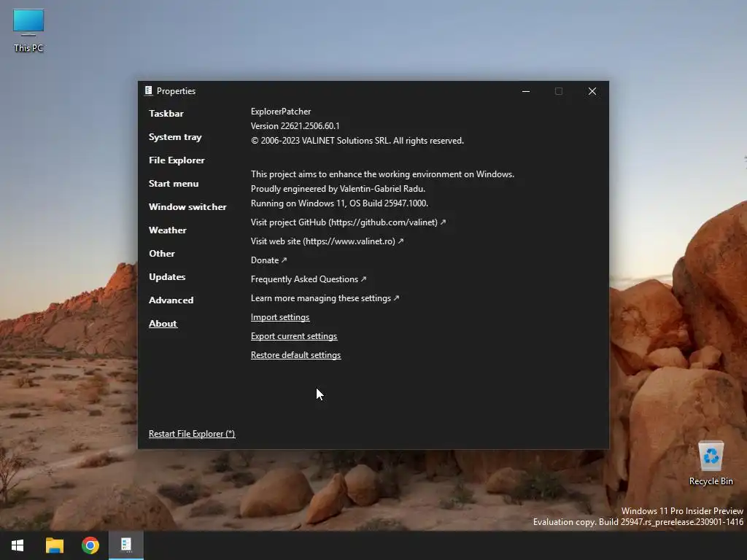Launch Google Chrome from the taskbar
Image resolution: width=747 pixels, height=560 pixels.
tap(90, 545)
